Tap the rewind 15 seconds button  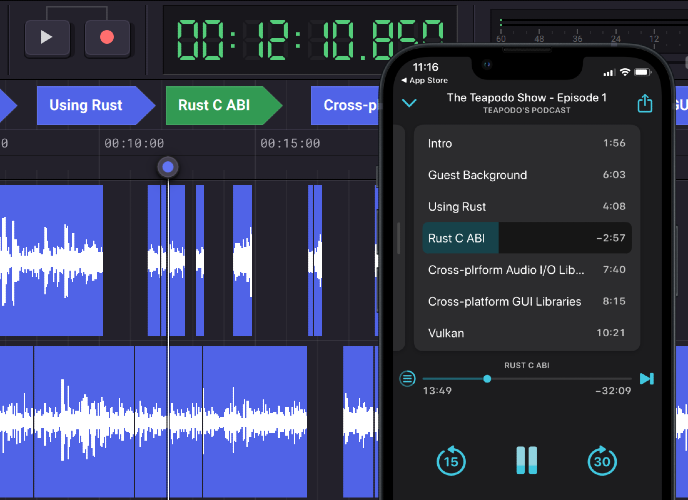pos(451,461)
